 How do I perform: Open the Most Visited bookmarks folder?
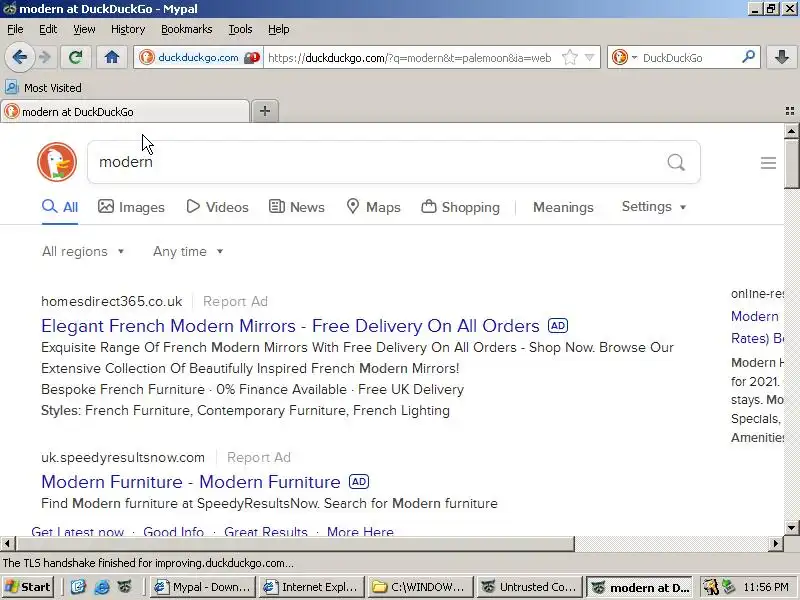click(x=43, y=88)
